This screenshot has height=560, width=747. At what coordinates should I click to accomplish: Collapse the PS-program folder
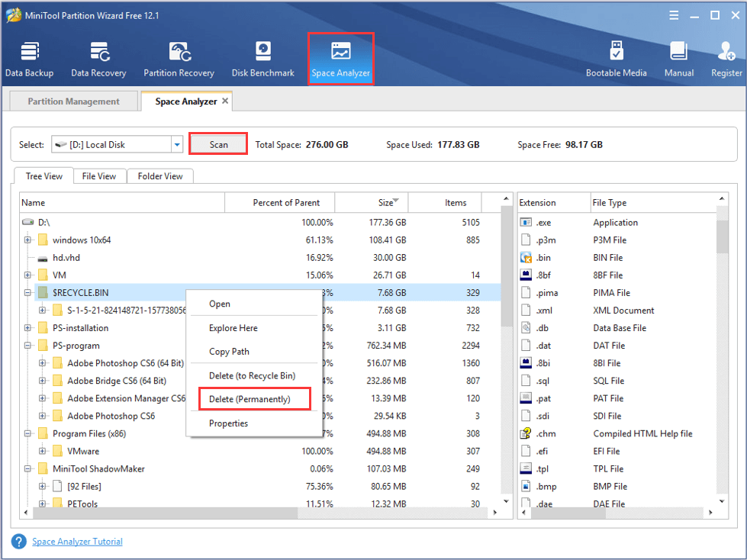[x=27, y=346]
